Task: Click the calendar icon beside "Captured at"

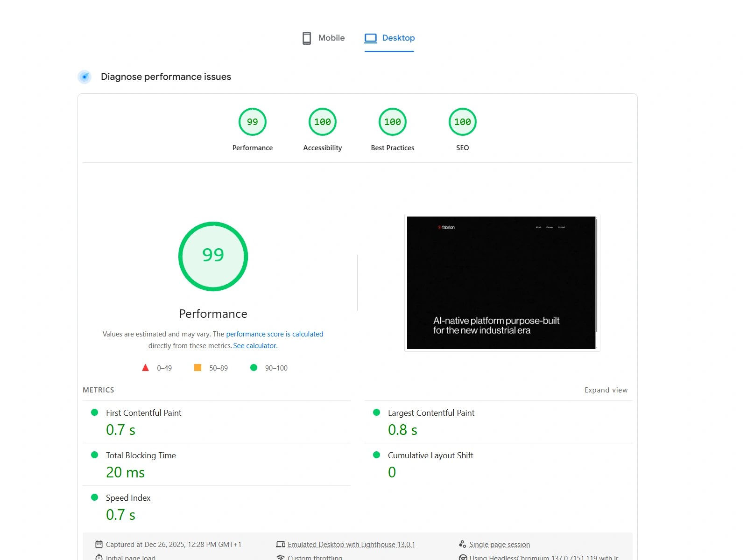Action: pyautogui.click(x=99, y=544)
